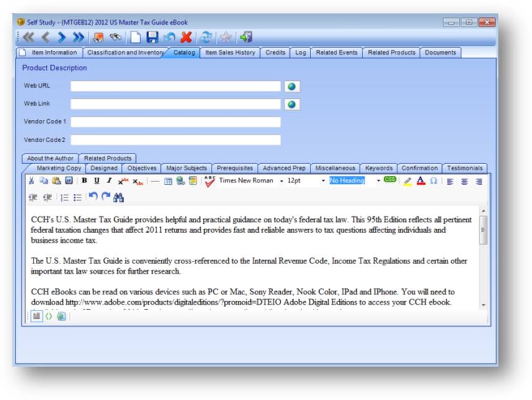
Task: Toggle superscript formatting
Action: point(123,181)
